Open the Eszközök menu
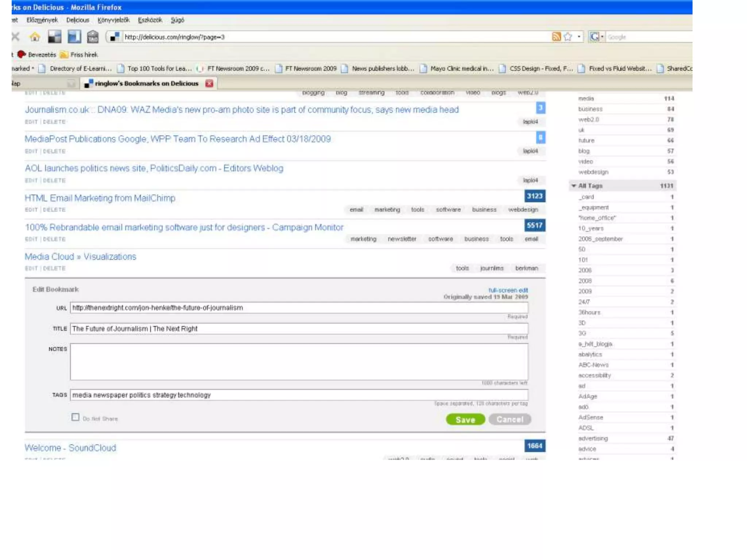Image resolution: width=747 pixels, height=560 pixels. click(150, 20)
